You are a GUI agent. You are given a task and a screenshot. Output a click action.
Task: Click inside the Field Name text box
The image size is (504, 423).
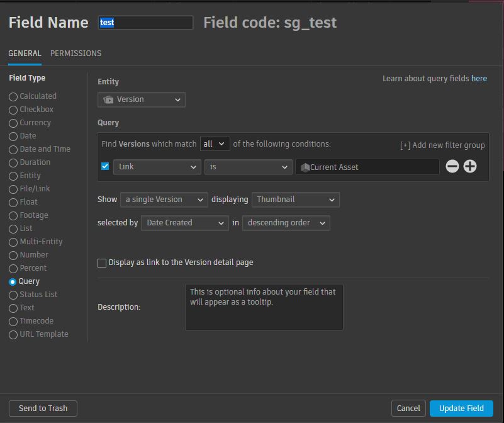point(146,22)
